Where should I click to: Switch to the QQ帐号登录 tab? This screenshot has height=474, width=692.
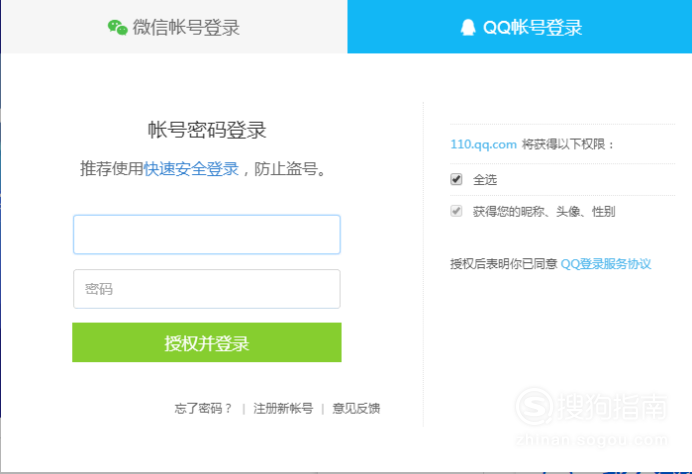tap(519, 26)
